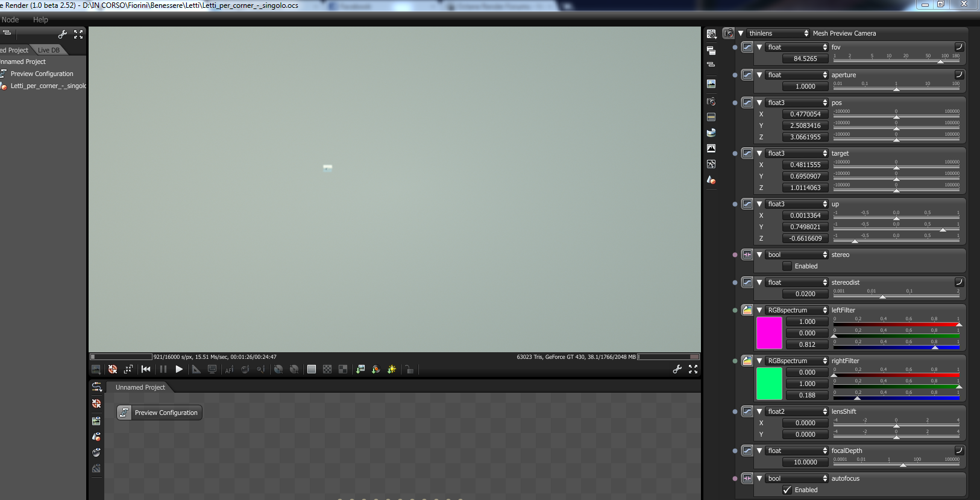Open the Help menu
980x500 pixels.
pos(40,20)
